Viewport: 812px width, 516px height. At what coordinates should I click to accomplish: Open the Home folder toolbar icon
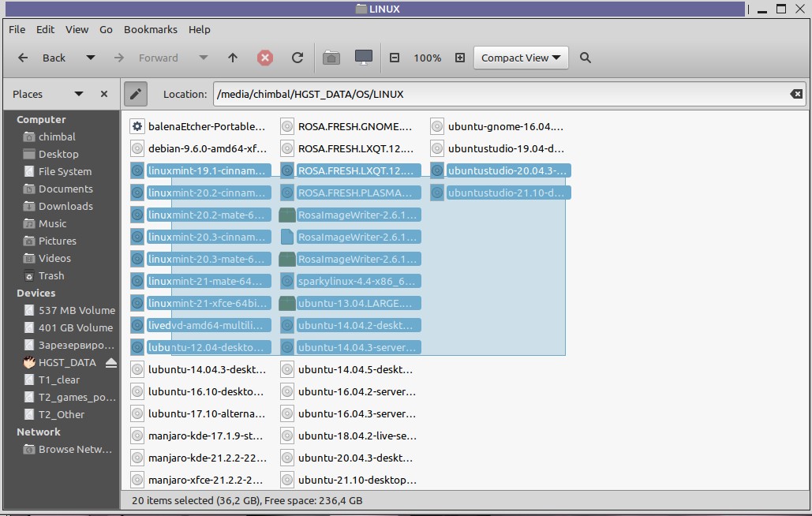[331, 58]
